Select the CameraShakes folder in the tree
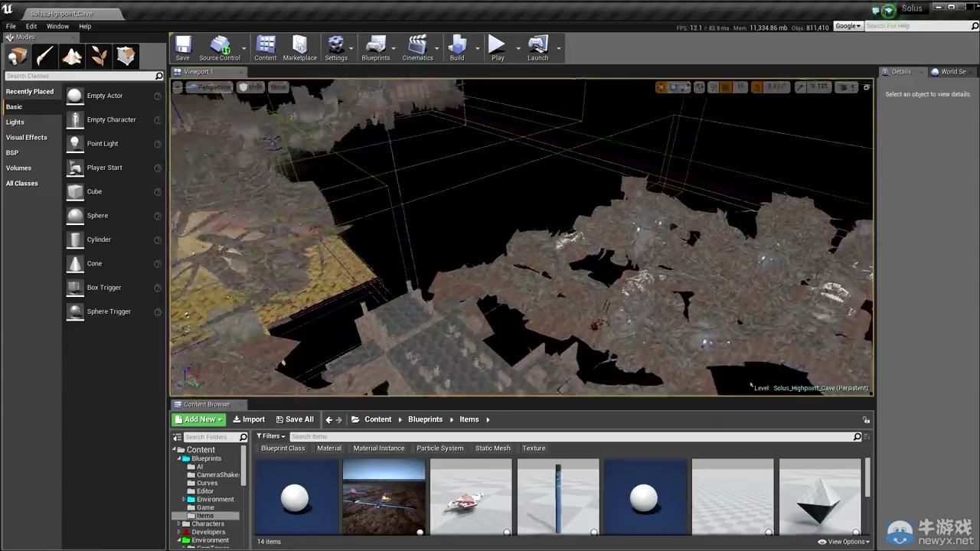Viewport: 980px width, 551px height. click(217, 474)
